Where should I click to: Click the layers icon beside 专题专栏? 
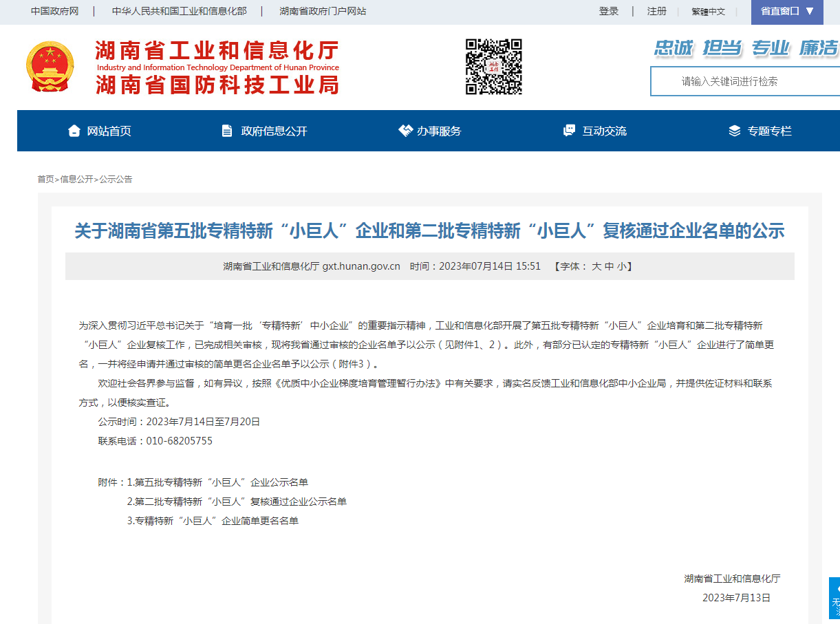click(735, 131)
